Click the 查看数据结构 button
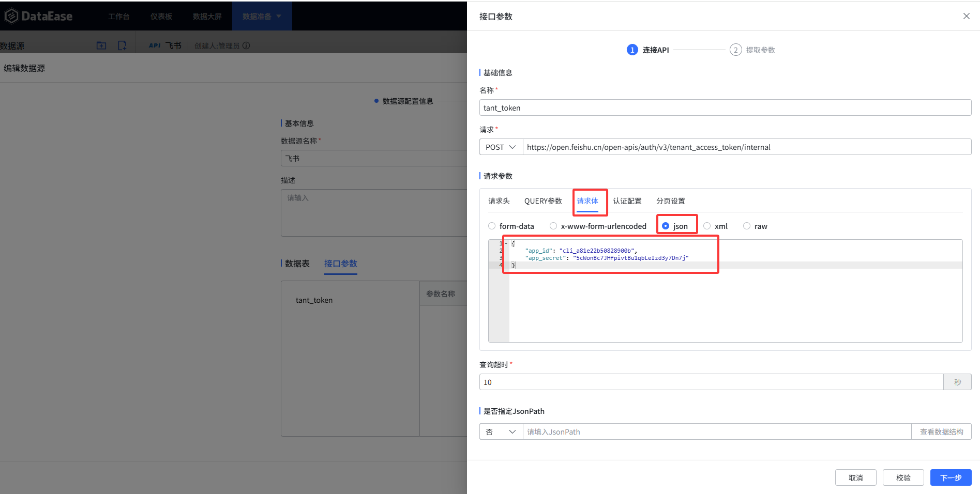 [941, 431]
